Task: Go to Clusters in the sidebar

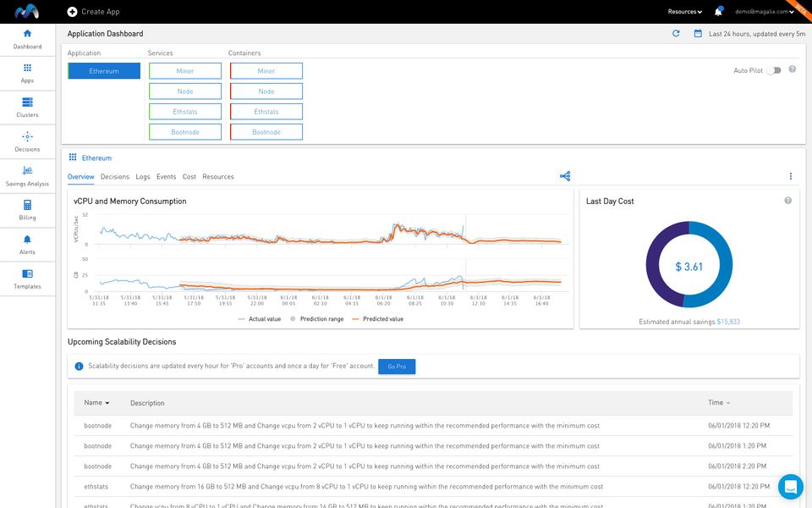Action: [27, 108]
